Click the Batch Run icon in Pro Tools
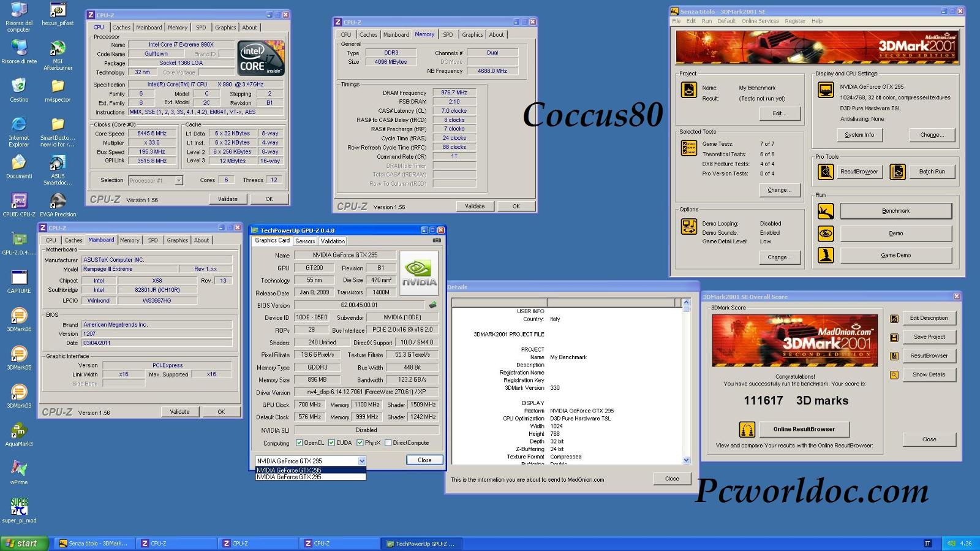980x551 pixels. tap(897, 172)
